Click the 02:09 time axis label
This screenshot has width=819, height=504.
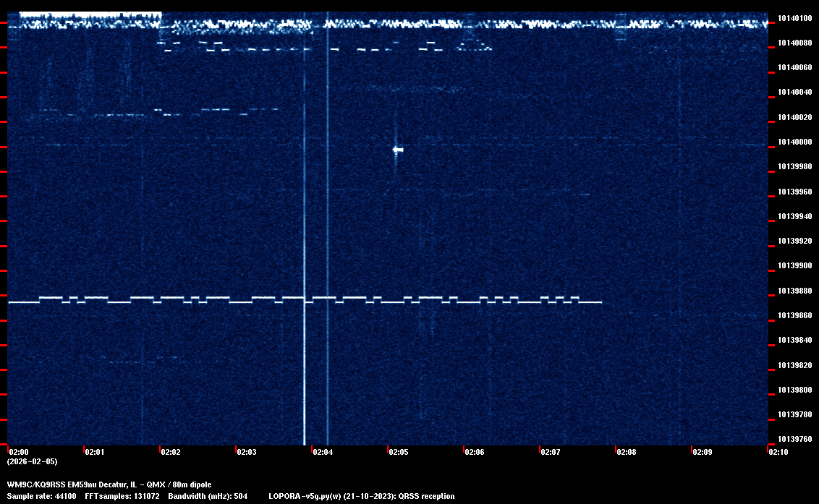pyautogui.click(x=703, y=452)
